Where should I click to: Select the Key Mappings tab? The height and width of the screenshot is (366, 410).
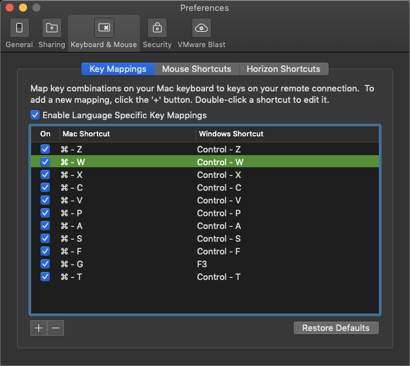[118, 69]
